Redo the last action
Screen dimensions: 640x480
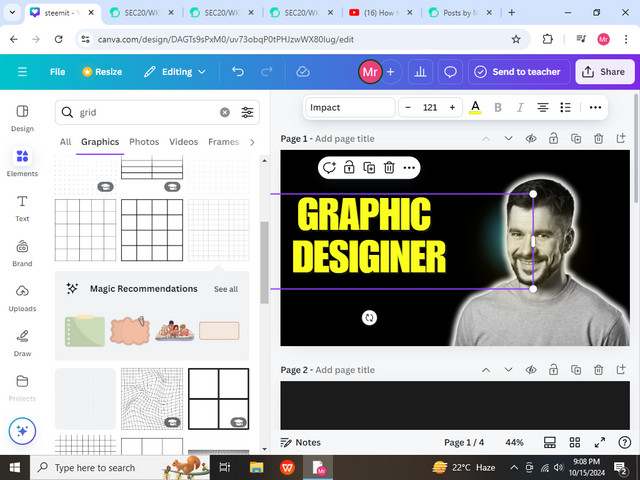pos(267,72)
